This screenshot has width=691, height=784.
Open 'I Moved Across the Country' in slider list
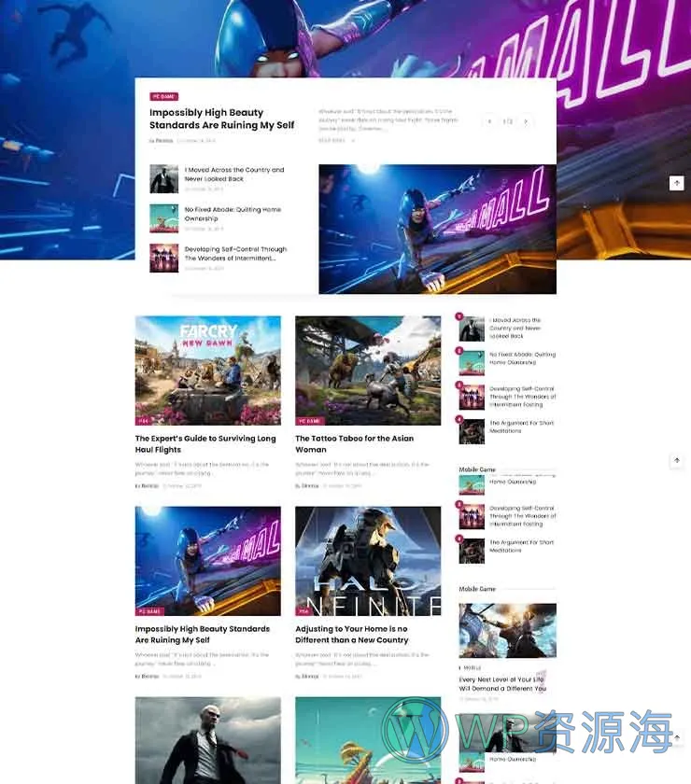(234, 174)
